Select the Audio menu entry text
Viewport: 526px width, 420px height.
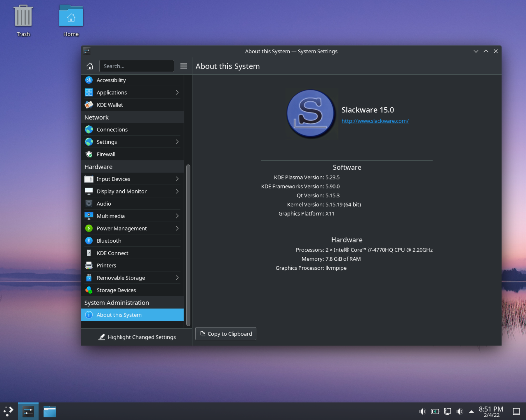point(104,204)
